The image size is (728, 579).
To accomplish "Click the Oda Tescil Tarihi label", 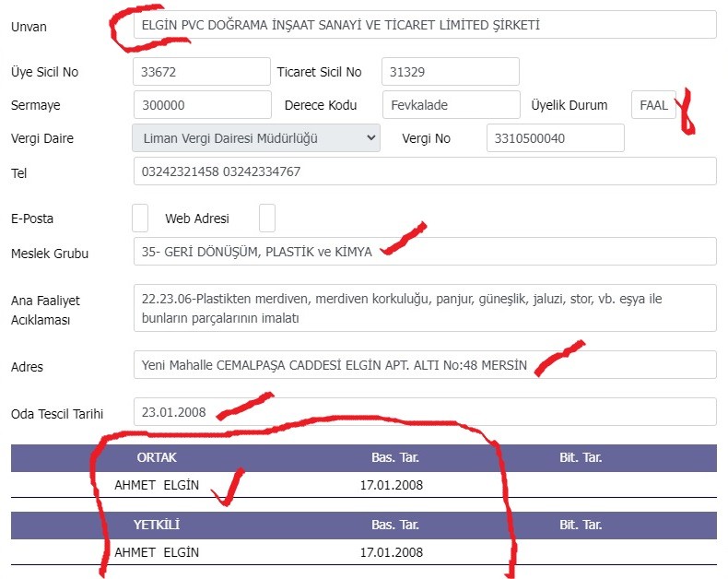I will [57, 414].
